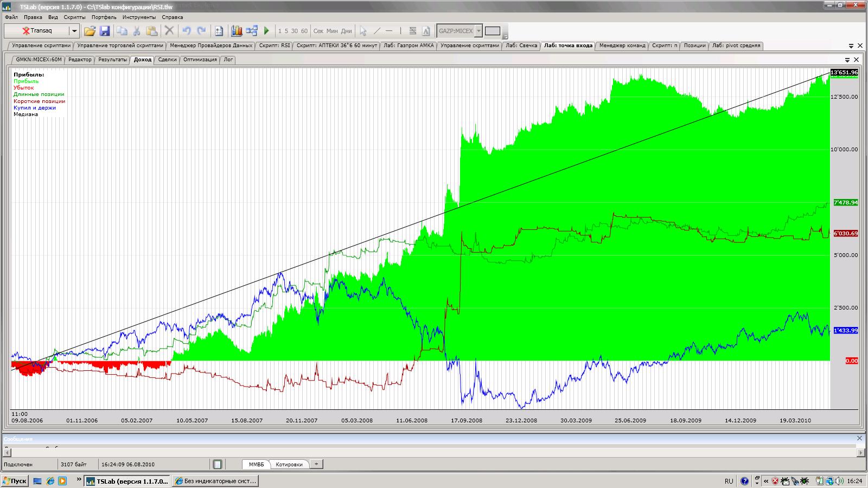Click the color swatch box in toolbar

[493, 31]
